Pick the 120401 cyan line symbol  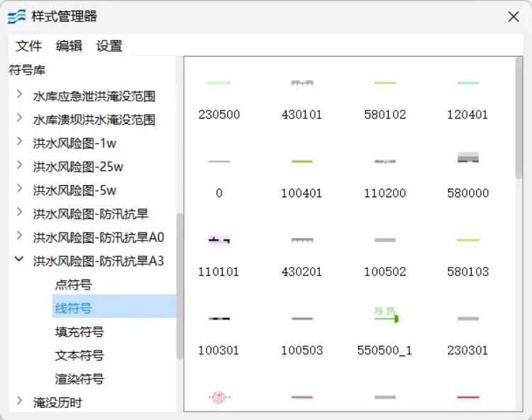tap(467, 84)
